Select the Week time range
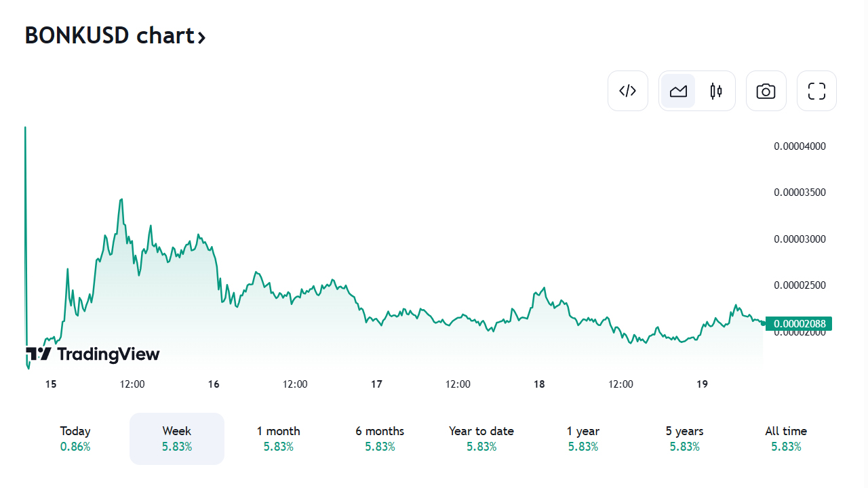 pyautogui.click(x=177, y=439)
